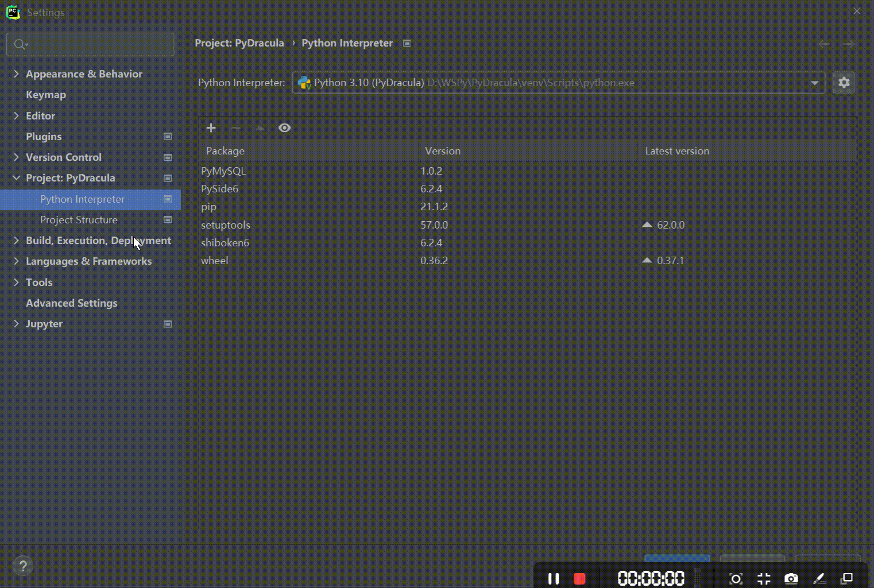The image size is (874, 588).
Task: Click the install package plus icon
Action: point(211,128)
